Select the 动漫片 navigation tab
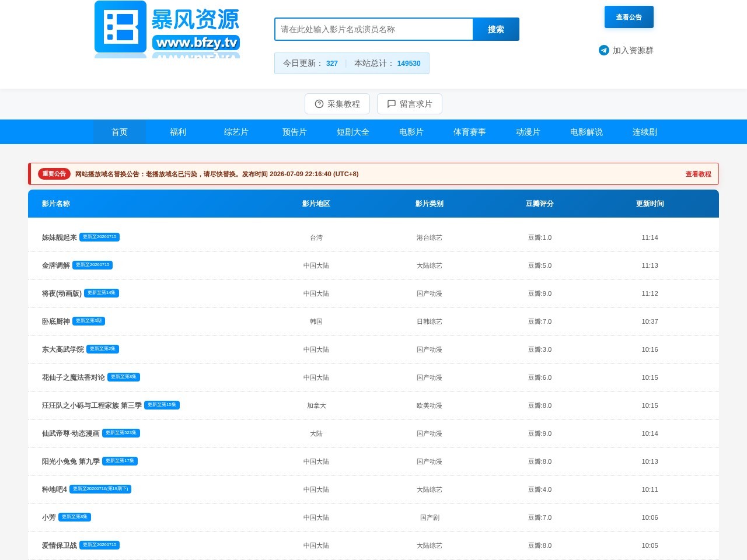Image resolution: width=747 pixels, height=560 pixels. click(x=528, y=132)
